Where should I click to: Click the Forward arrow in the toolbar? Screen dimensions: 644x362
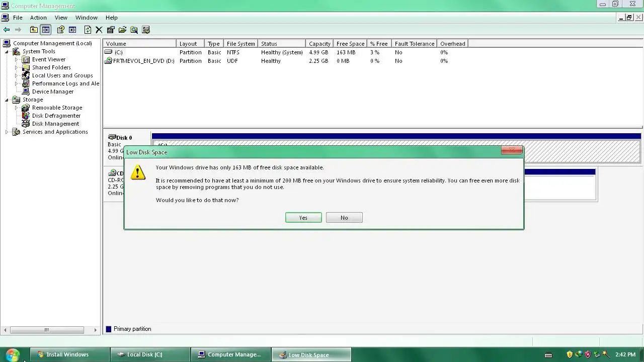(18, 30)
